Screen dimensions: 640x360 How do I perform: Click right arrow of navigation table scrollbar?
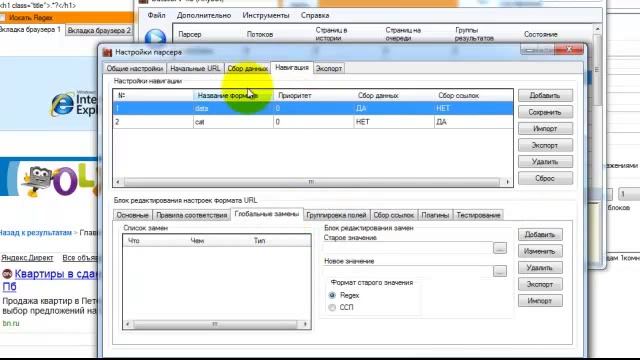507,182
